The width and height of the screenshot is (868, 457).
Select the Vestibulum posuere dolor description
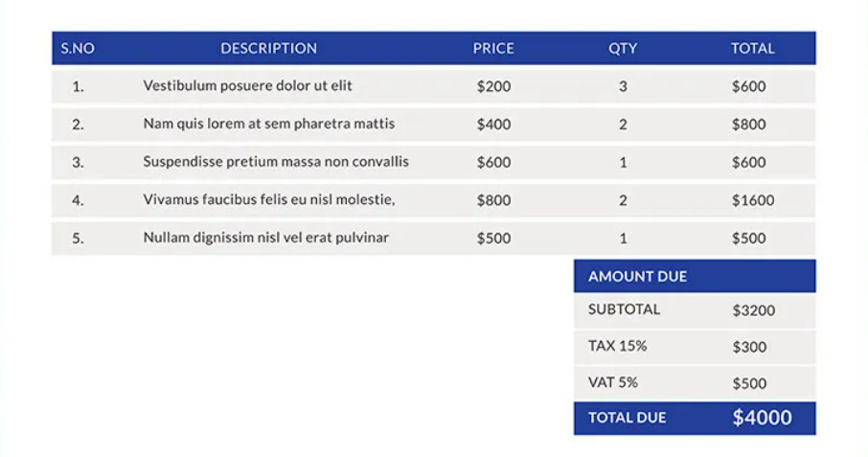[247, 86]
